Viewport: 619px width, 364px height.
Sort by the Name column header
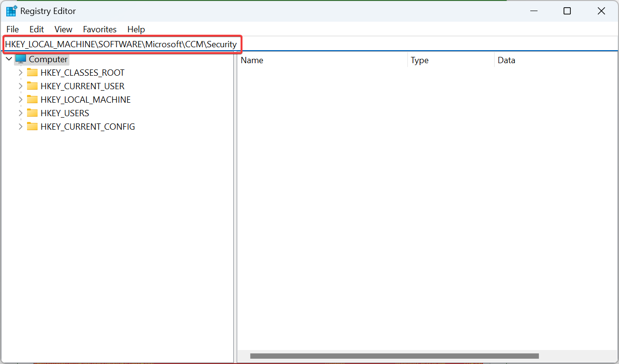click(x=322, y=60)
